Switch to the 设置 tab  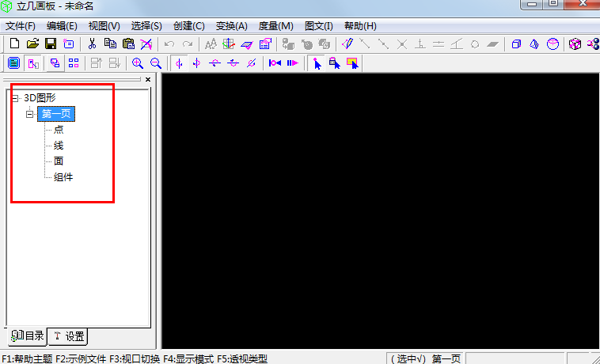tap(69, 336)
